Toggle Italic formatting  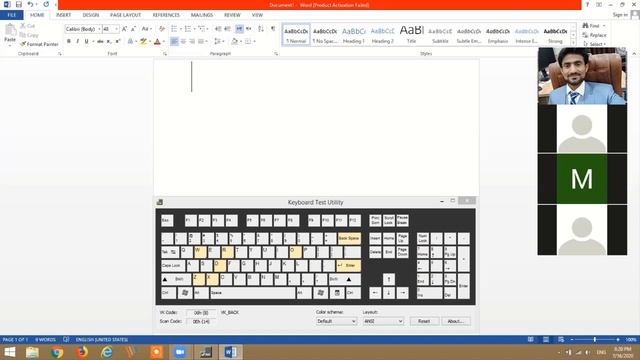(78, 41)
